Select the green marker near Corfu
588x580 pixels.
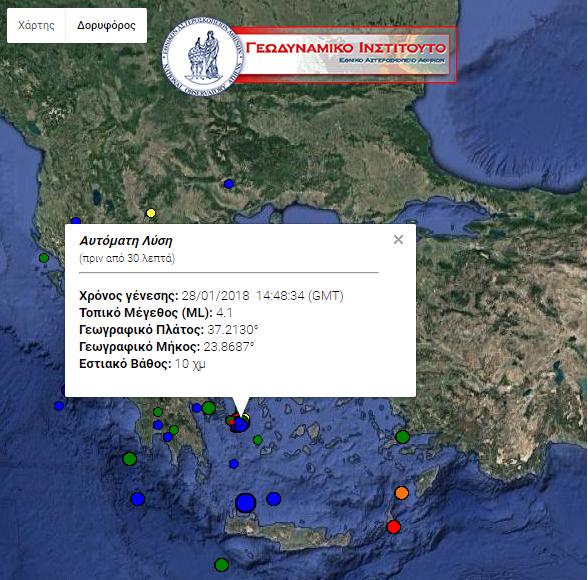coord(44,258)
